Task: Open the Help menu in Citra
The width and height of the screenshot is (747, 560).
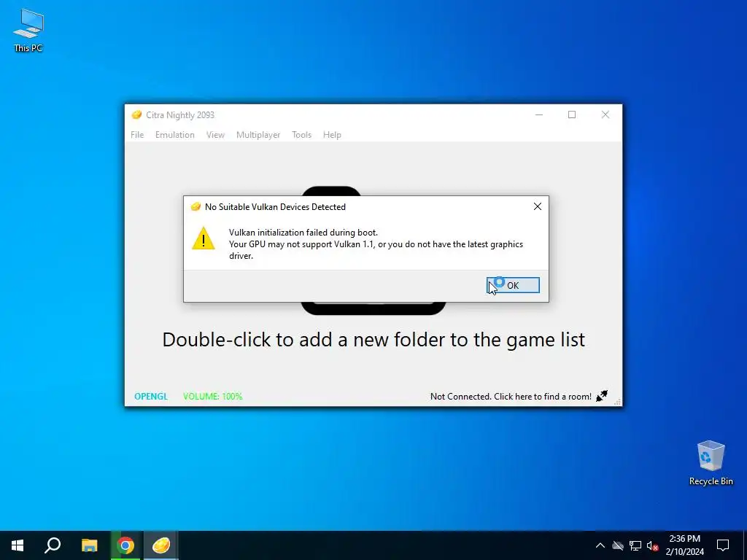Action: click(x=332, y=135)
